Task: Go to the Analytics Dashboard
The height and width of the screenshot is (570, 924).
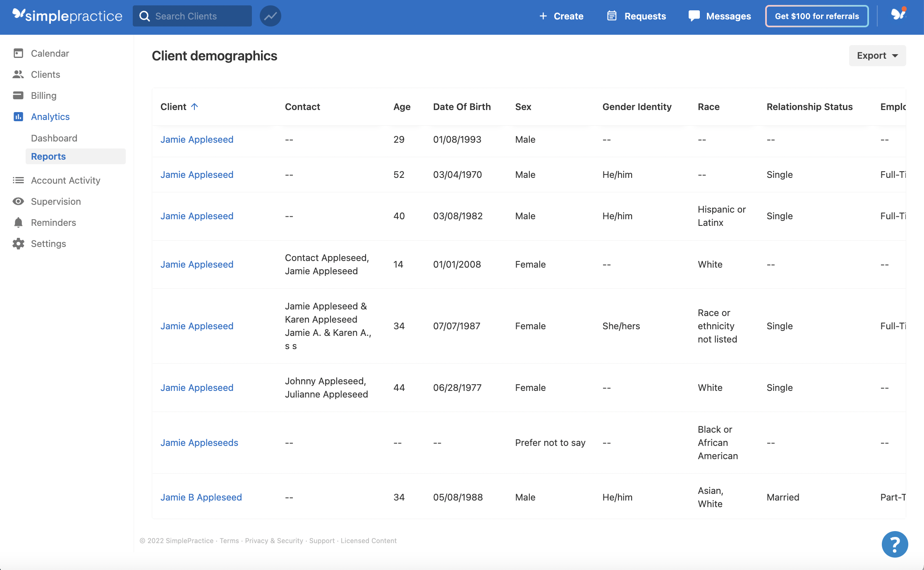Action: (54, 138)
